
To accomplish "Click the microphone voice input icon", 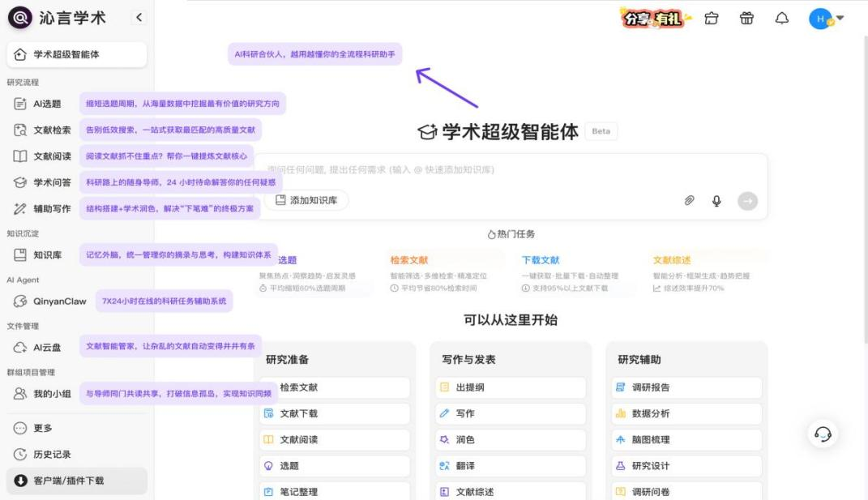I will 716,201.
